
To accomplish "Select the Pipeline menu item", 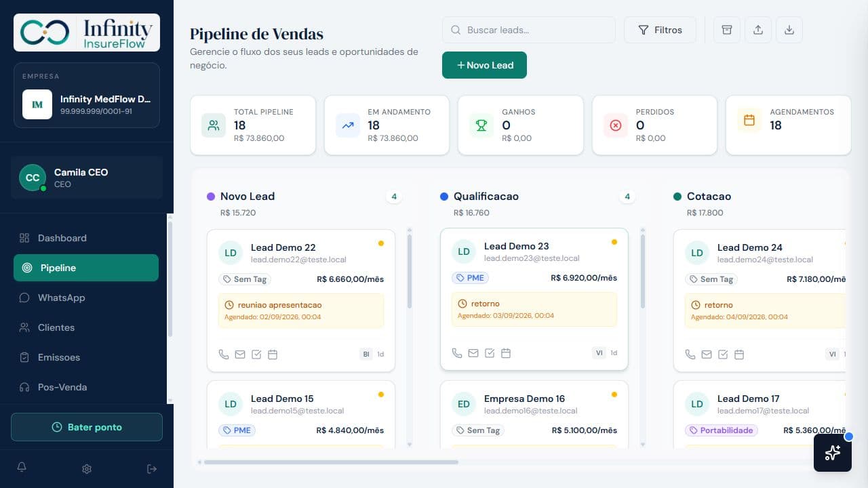I will pyautogui.click(x=86, y=268).
